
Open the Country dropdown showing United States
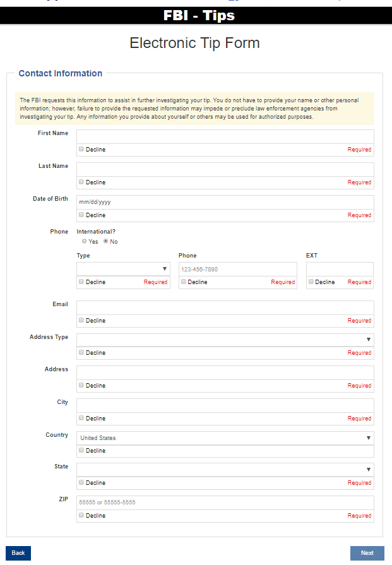[225, 438]
